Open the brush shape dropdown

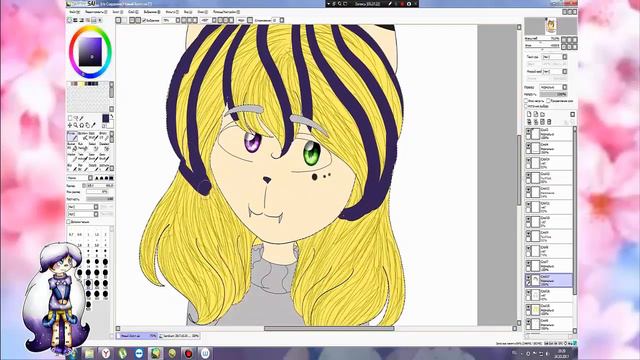[x=96, y=207]
